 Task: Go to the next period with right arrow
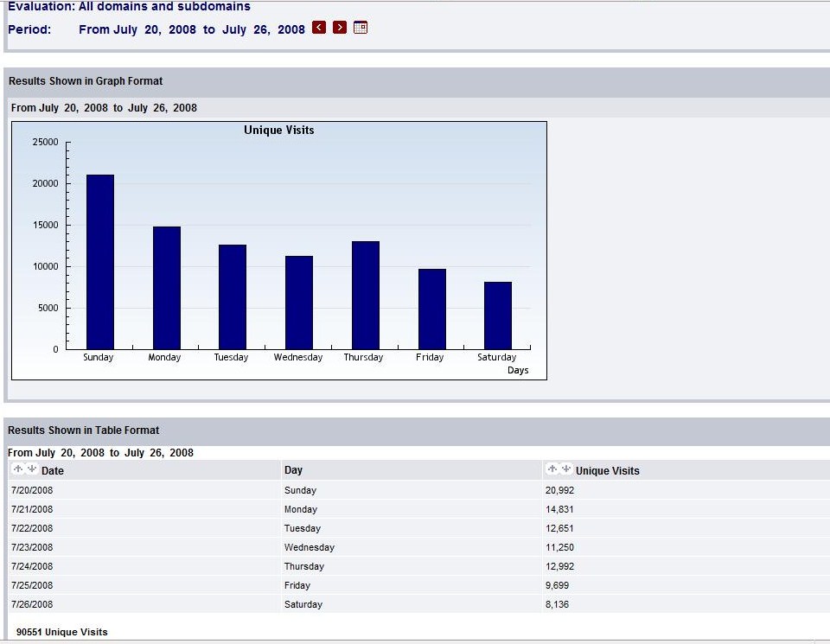pyautogui.click(x=340, y=28)
